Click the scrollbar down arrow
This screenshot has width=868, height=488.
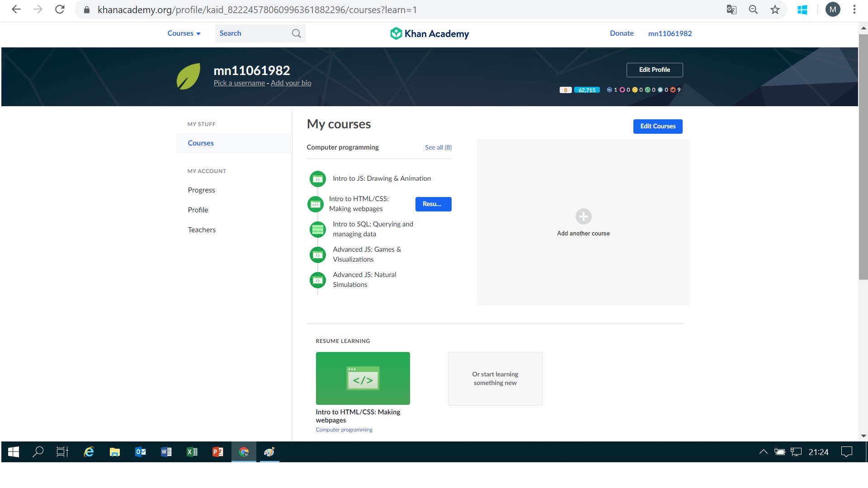pyautogui.click(x=863, y=436)
